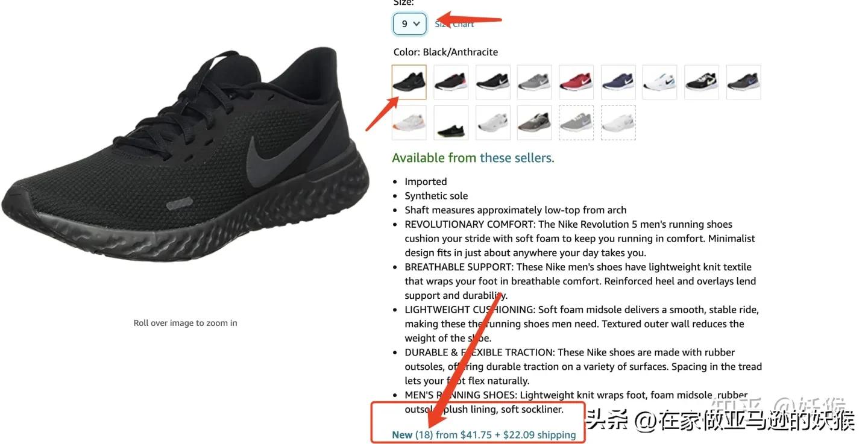Select the white and black second-row shoe swatch
Screen dimensions: 868x444
492,123
